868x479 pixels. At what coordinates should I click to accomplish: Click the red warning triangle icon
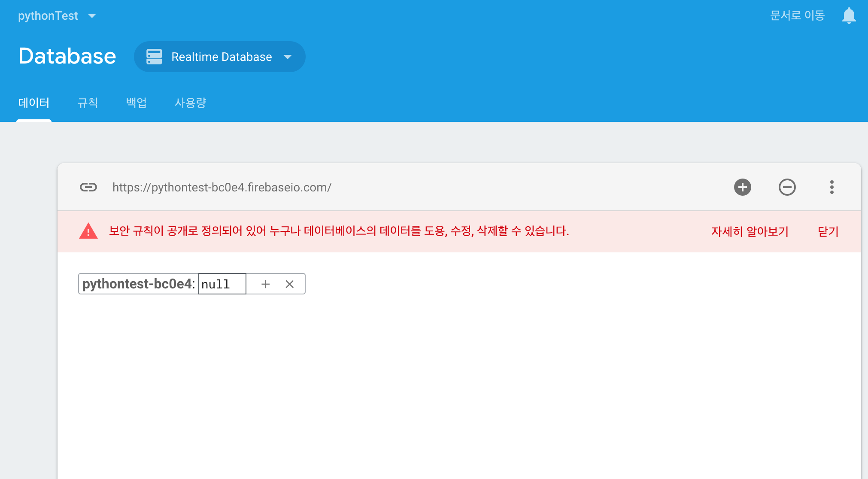[x=88, y=231]
